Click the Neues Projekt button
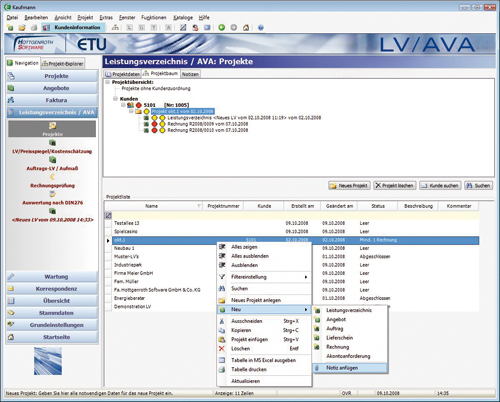 [349, 185]
